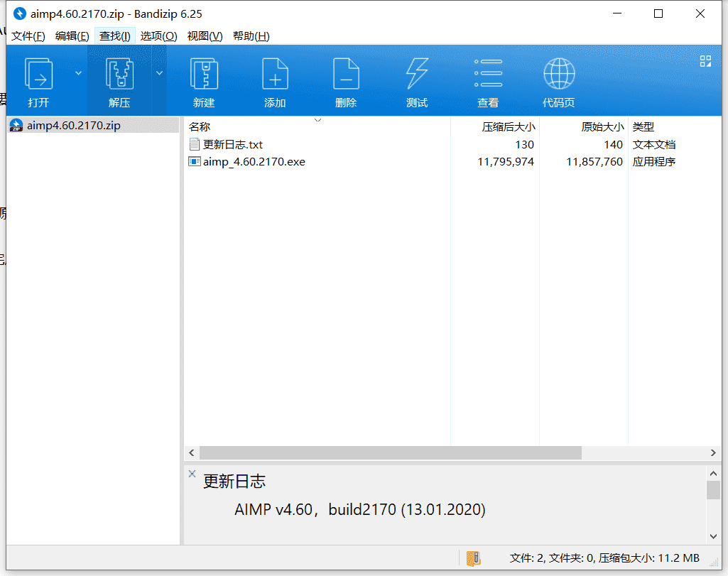Open the 编辑(E) menu

click(72, 36)
